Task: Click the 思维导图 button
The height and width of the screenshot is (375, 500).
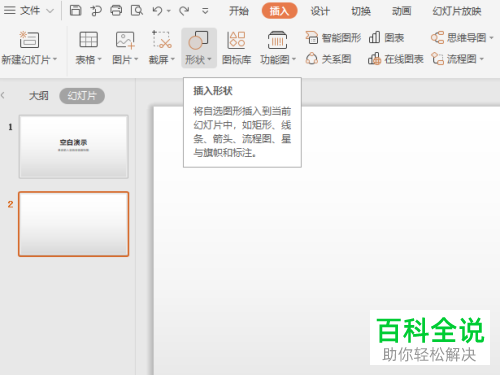Action: pyautogui.click(x=462, y=38)
